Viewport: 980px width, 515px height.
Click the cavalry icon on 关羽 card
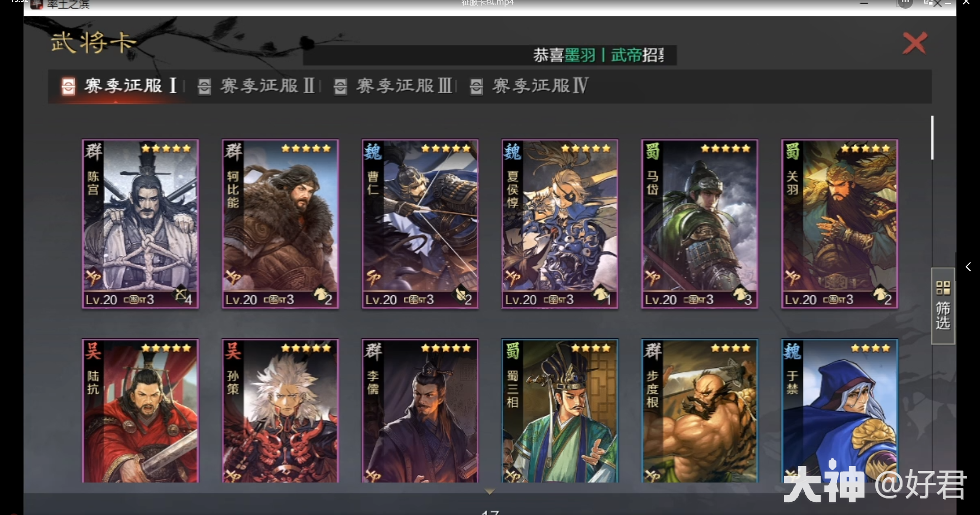(x=880, y=294)
